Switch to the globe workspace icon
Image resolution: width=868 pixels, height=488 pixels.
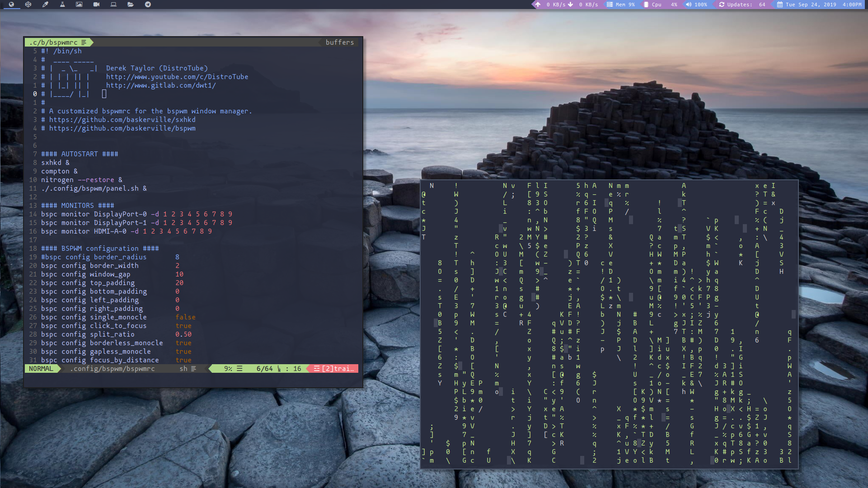(11, 5)
